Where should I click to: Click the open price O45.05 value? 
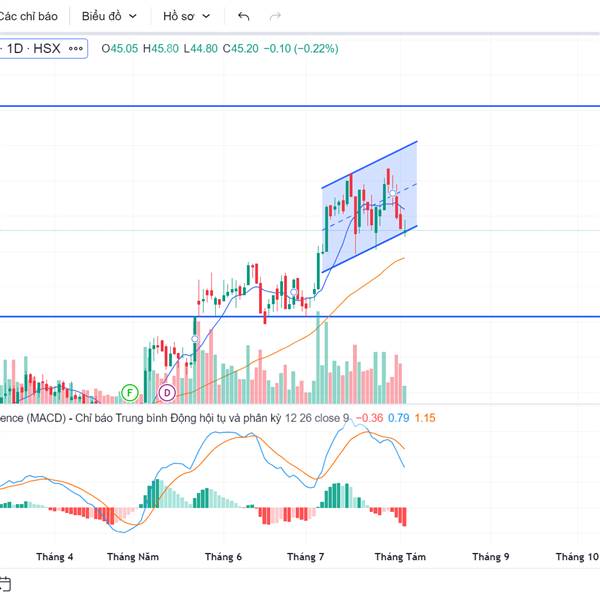tap(119, 49)
